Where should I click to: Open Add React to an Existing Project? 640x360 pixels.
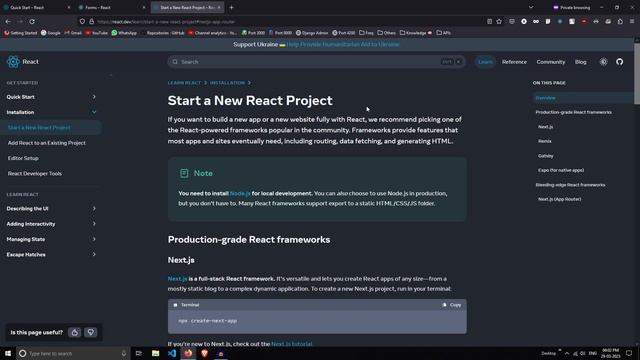(47, 143)
